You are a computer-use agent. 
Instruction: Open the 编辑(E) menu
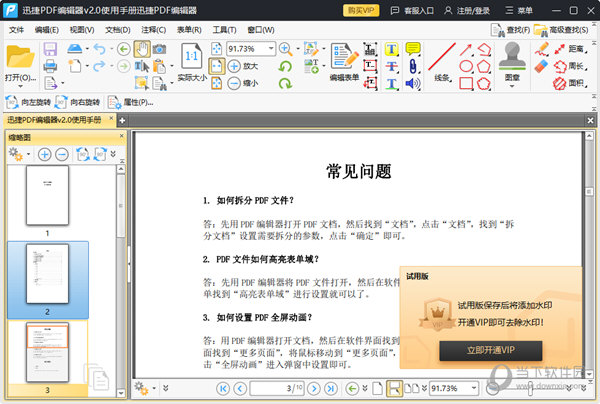click(x=47, y=29)
